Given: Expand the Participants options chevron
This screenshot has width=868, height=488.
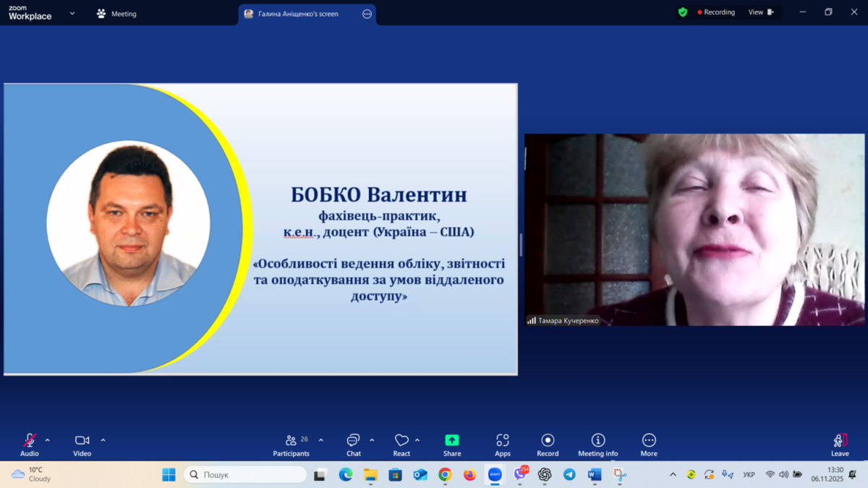Looking at the screenshot, I should click(321, 440).
